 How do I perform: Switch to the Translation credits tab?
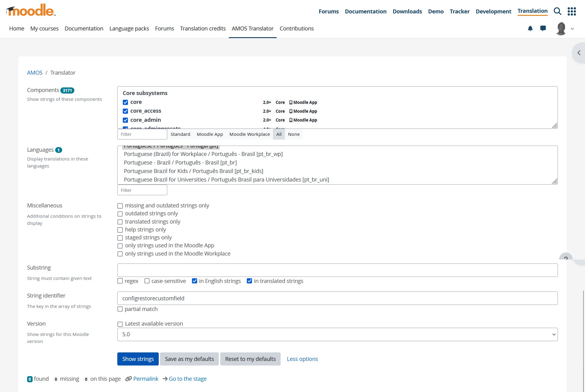pyautogui.click(x=203, y=28)
